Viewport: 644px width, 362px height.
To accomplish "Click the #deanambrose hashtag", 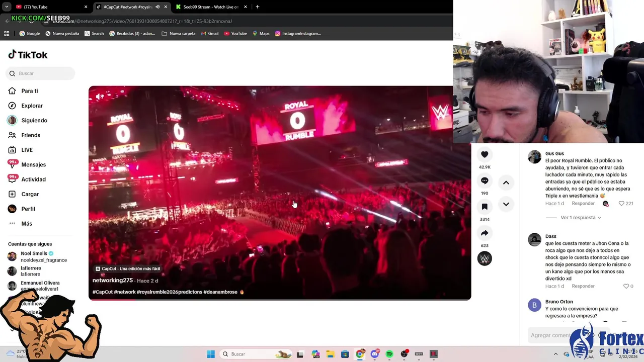I will pyautogui.click(x=220, y=292).
